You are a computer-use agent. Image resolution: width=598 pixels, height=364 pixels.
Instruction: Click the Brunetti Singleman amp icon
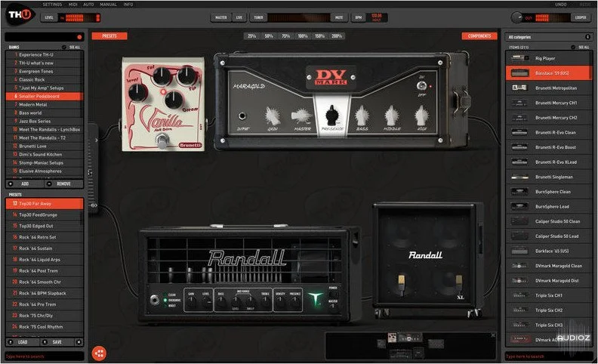point(519,177)
